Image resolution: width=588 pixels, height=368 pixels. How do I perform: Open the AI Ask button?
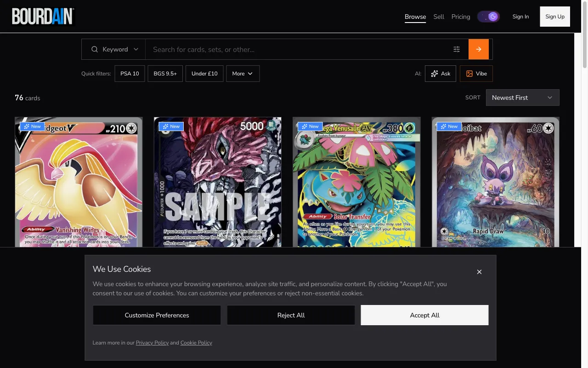tap(441, 74)
